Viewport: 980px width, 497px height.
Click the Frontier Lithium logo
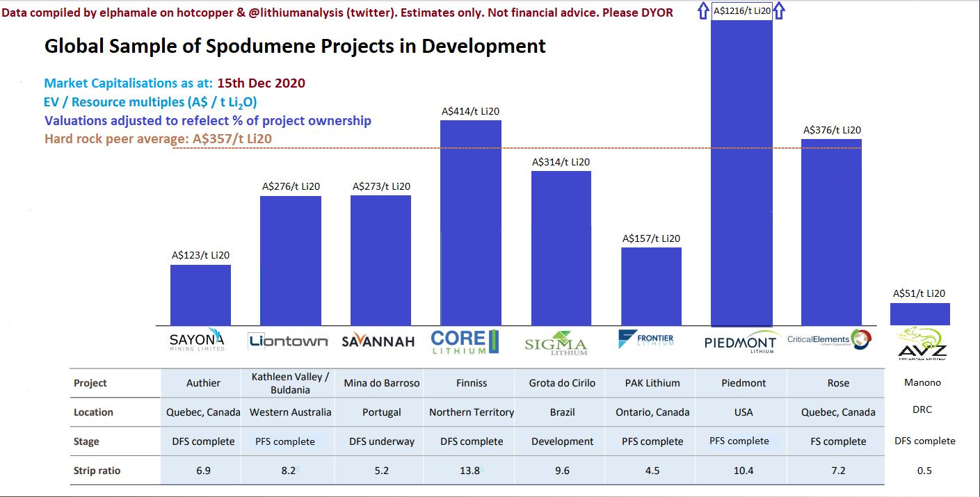tap(645, 339)
